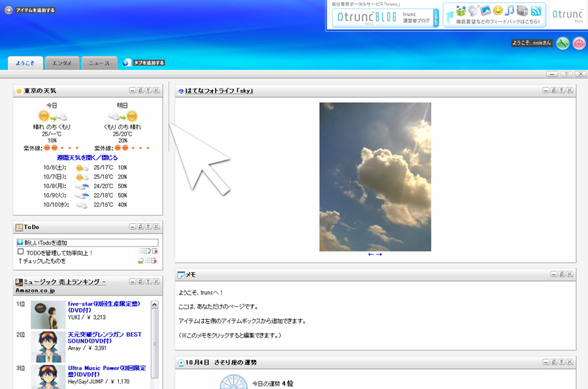Click the colored grid icon on the TODOを管理して row
The height and width of the screenshot is (389, 588).
142,251
